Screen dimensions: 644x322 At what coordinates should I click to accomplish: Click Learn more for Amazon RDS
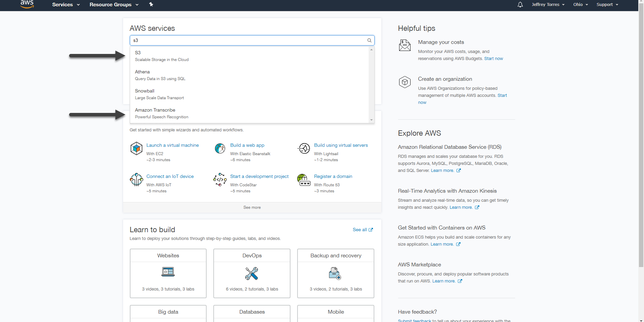click(x=442, y=171)
